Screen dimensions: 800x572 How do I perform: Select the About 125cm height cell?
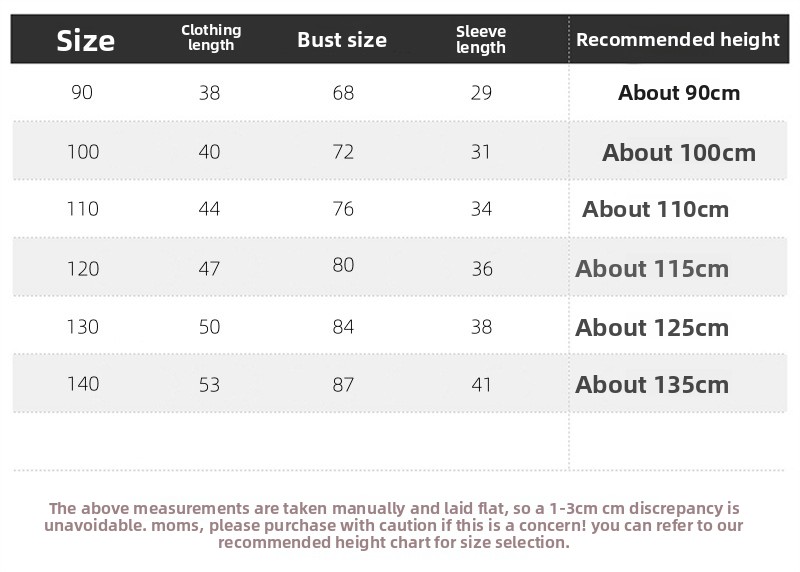[652, 327]
